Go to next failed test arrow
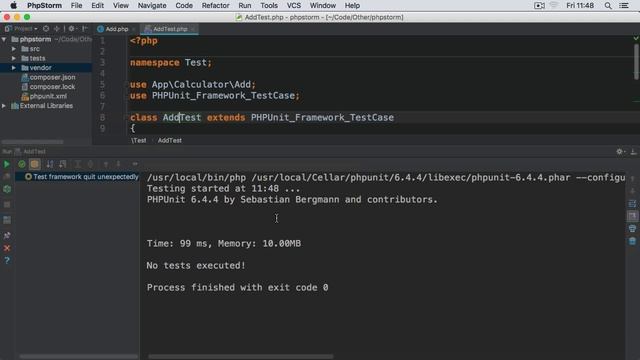Screen dimensions: 640x360 118,164
